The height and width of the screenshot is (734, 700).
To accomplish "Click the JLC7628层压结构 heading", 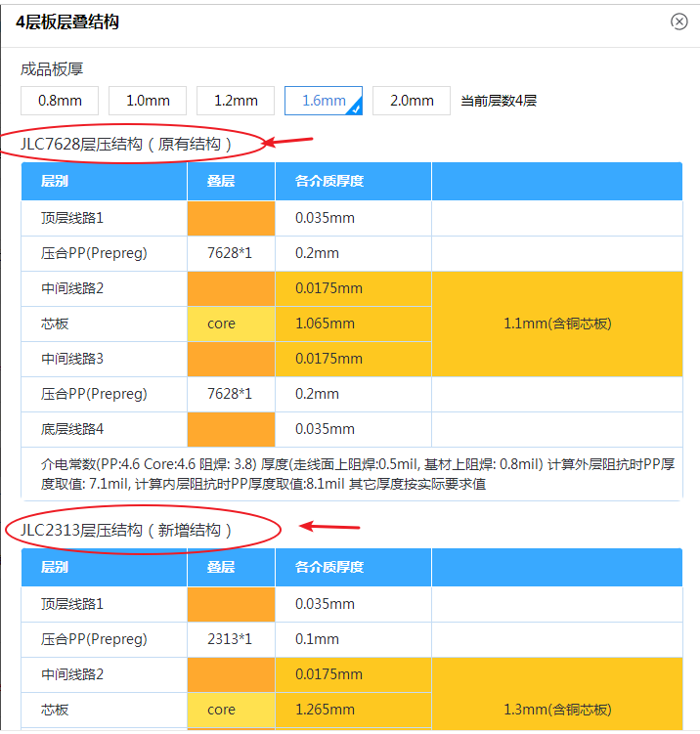I will coord(126,145).
